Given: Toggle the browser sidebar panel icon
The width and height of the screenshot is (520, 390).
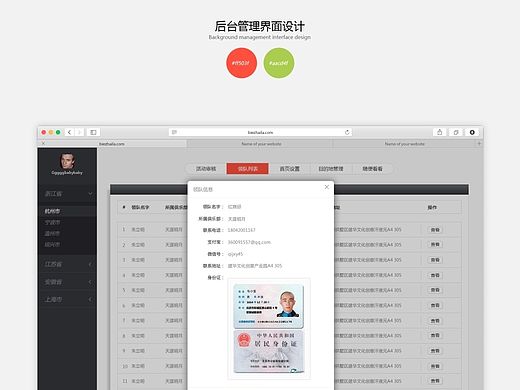Looking at the screenshot, I should (93, 132).
